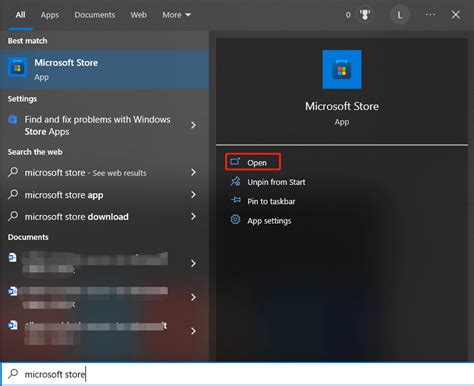Click the rewards points count 0
Viewport: 474px width, 386px height.
(x=348, y=15)
